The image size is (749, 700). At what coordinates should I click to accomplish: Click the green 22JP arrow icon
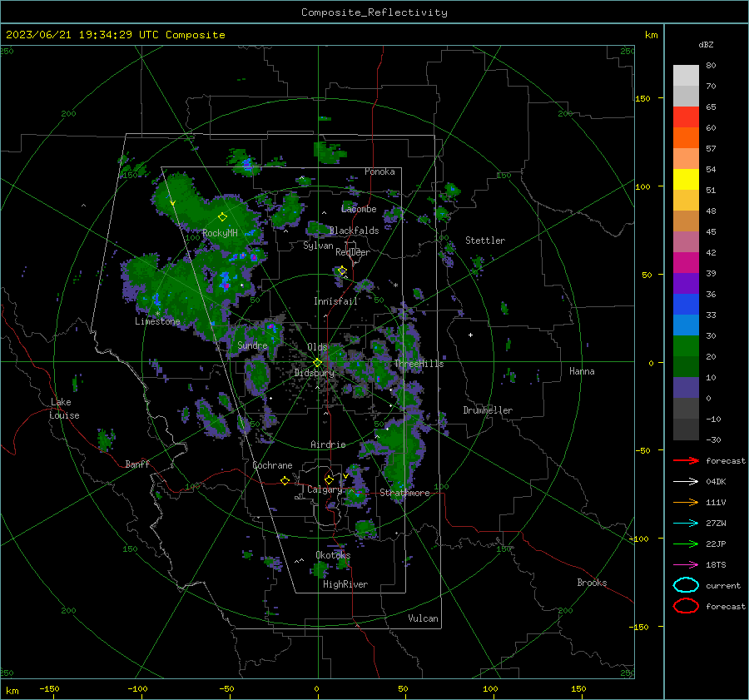(686, 544)
